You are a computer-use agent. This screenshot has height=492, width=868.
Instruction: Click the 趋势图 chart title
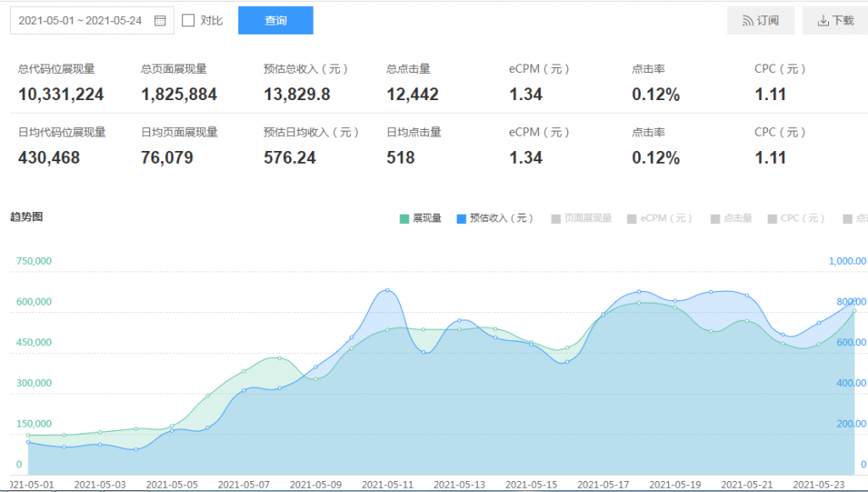click(x=26, y=216)
